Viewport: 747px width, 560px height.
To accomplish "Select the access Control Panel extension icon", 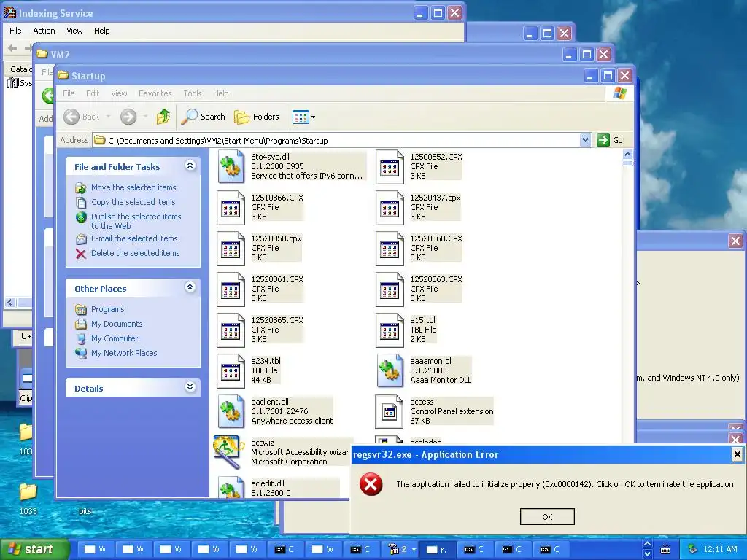I will (390, 413).
